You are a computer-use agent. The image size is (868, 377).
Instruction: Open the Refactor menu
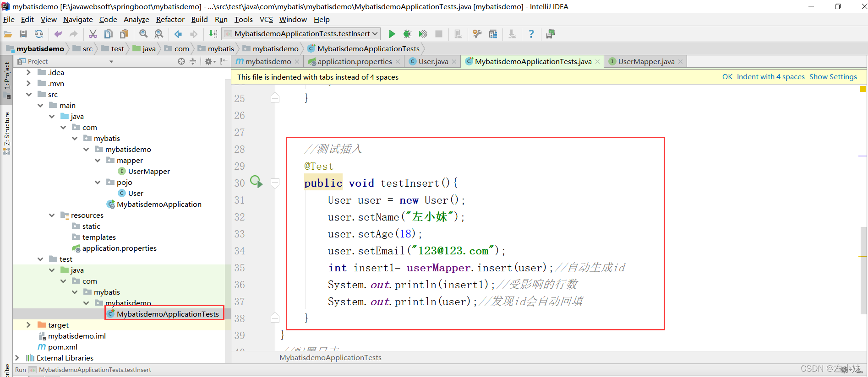[x=170, y=19]
